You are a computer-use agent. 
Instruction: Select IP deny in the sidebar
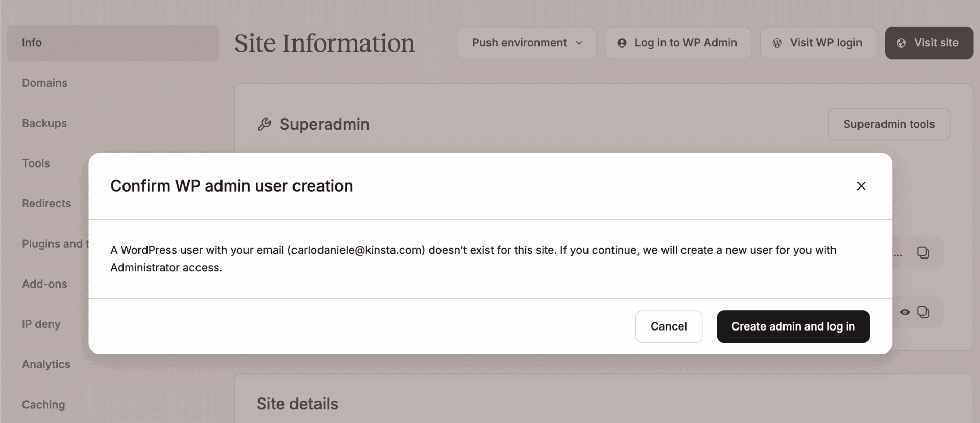tap(41, 324)
